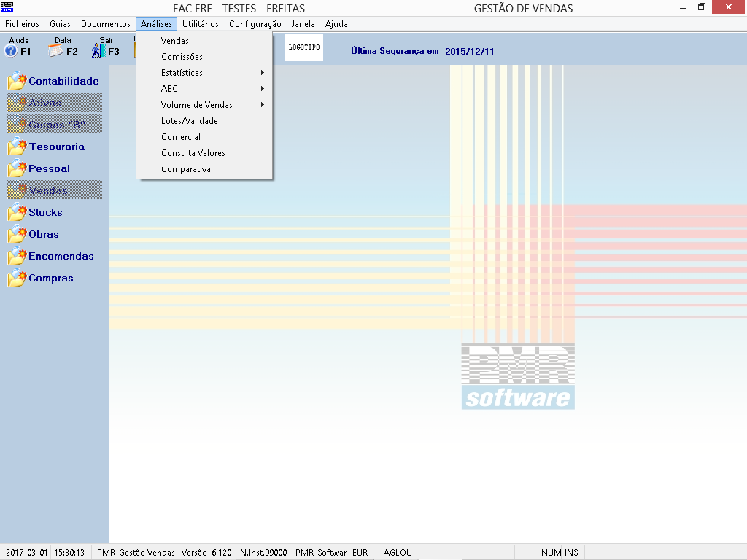The width and height of the screenshot is (747, 560).
Task: Open the Ficheiros menu
Action: [22, 24]
